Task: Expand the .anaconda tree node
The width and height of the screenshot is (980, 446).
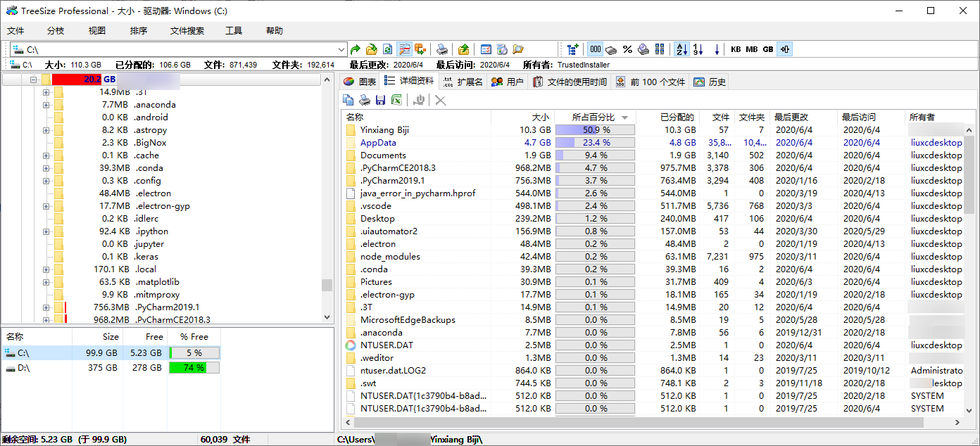Action: click(x=46, y=105)
